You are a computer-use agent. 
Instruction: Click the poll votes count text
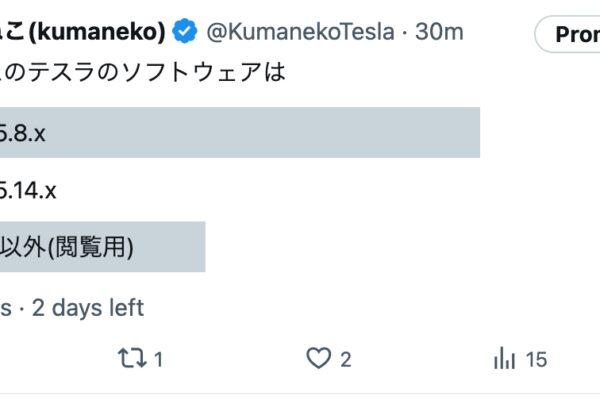tap(6, 307)
